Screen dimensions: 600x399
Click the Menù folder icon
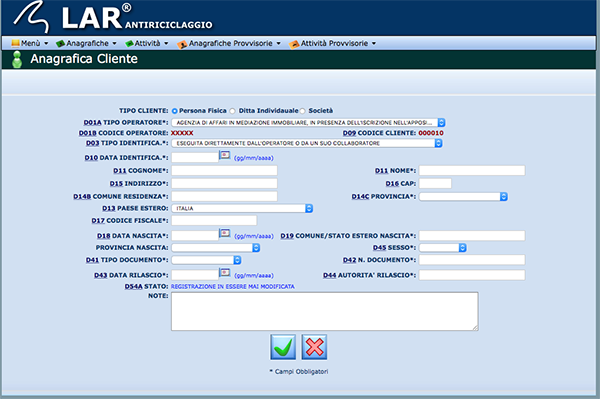point(16,43)
